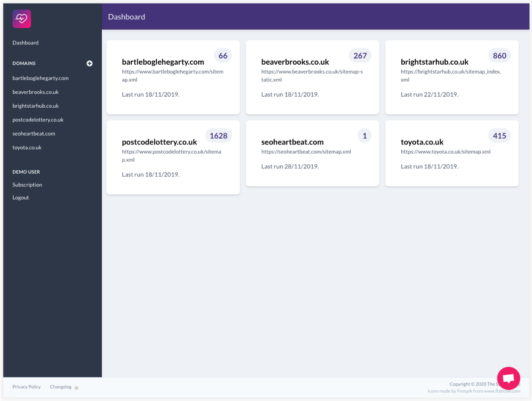Select beaverbrooks.co.uk in sidebar
532x401 pixels.
point(35,92)
